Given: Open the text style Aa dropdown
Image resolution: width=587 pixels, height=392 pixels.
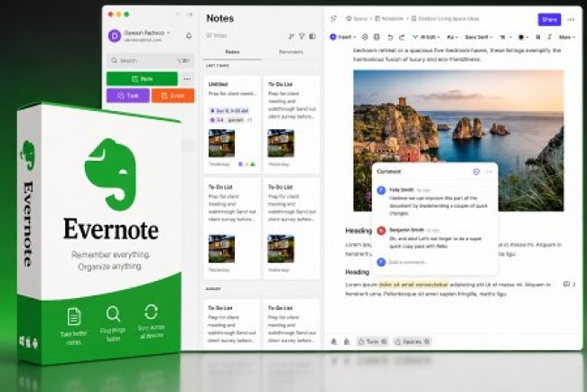Looking at the screenshot, I should point(452,37).
